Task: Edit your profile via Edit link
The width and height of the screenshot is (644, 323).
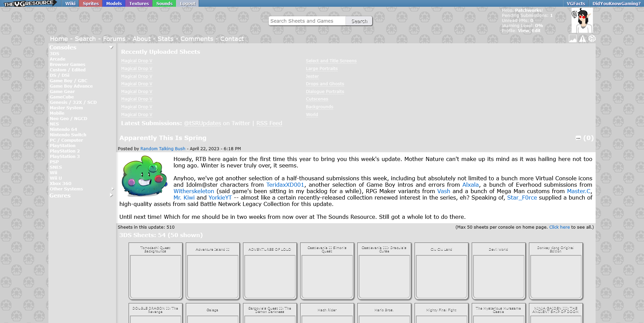Action: click(x=536, y=30)
